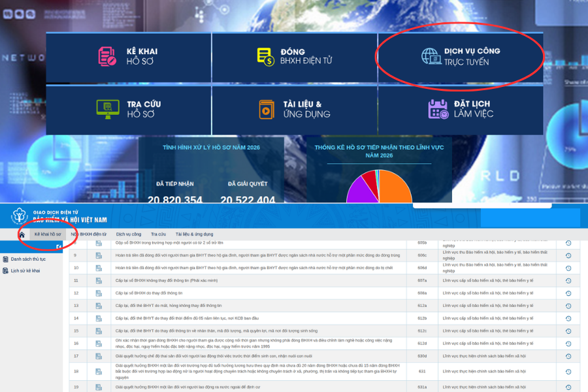Select "Cấp lại, đổi thẻ BHYT do mất, hỏng" procedure
The width and height of the screenshot is (588, 392).
169,306
